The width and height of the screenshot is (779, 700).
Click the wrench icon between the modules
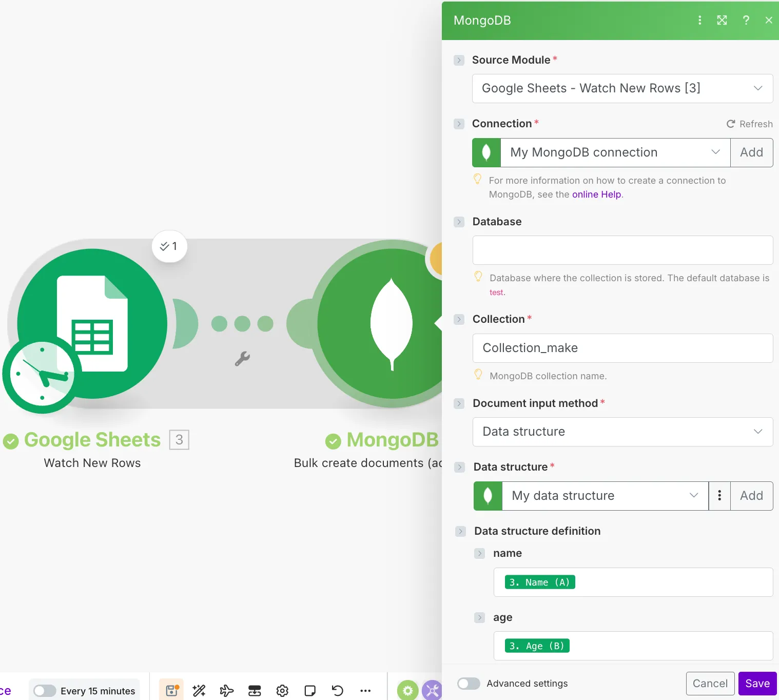242,358
